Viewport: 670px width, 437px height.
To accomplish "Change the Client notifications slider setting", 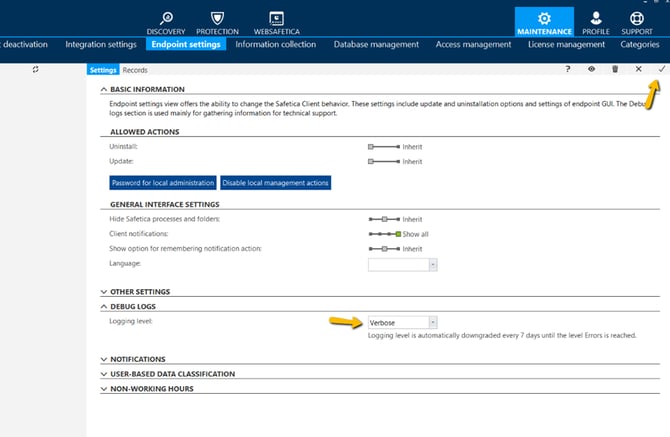I will coord(384,234).
